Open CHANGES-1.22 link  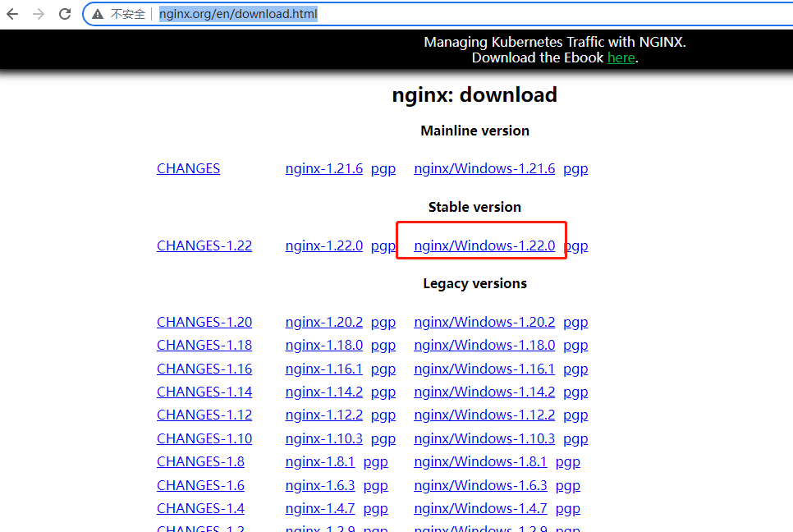pyautogui.click(x=204, y=245)
